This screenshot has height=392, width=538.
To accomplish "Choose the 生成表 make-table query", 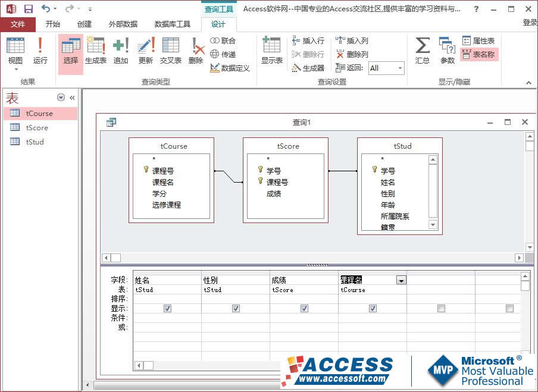I will point(96,51).
